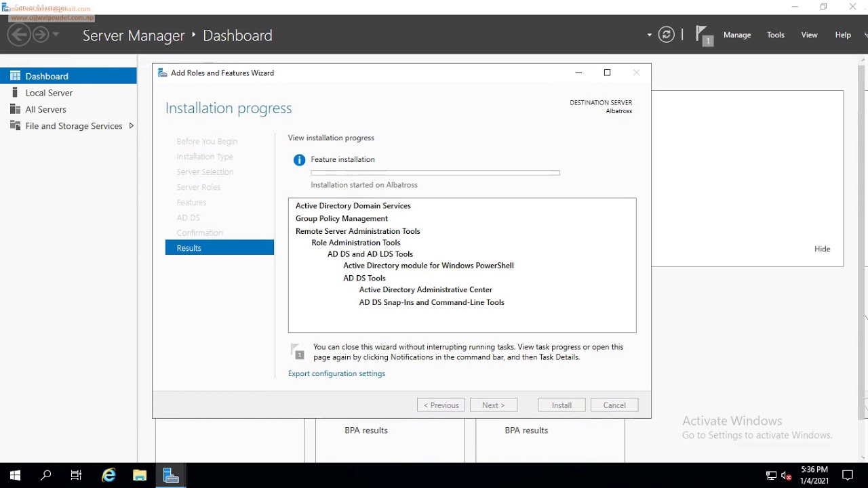Click the Local Server icon
The height and width of the screenshot is (488, 868).
tap(15, 92)
